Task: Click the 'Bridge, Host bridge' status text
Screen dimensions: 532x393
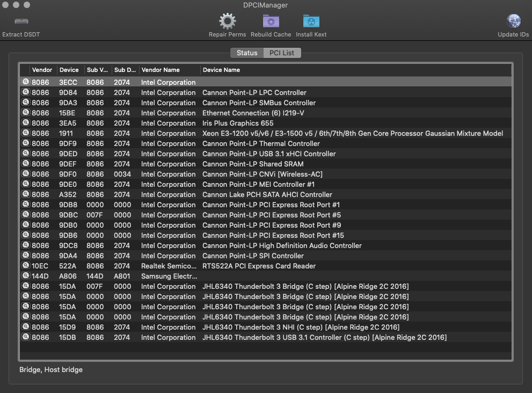Action: coord(51,369)
